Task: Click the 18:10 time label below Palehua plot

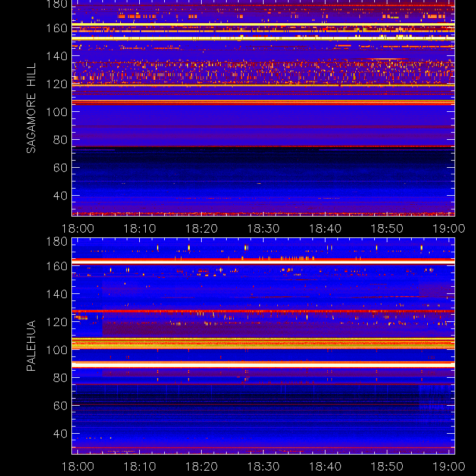Action: [140, 466]
